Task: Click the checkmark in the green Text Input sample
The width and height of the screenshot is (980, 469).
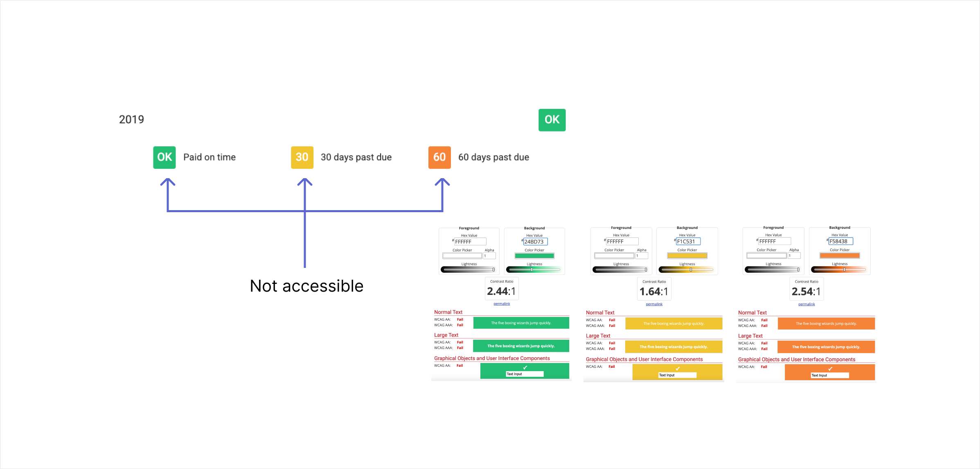Action: [525, 367]
